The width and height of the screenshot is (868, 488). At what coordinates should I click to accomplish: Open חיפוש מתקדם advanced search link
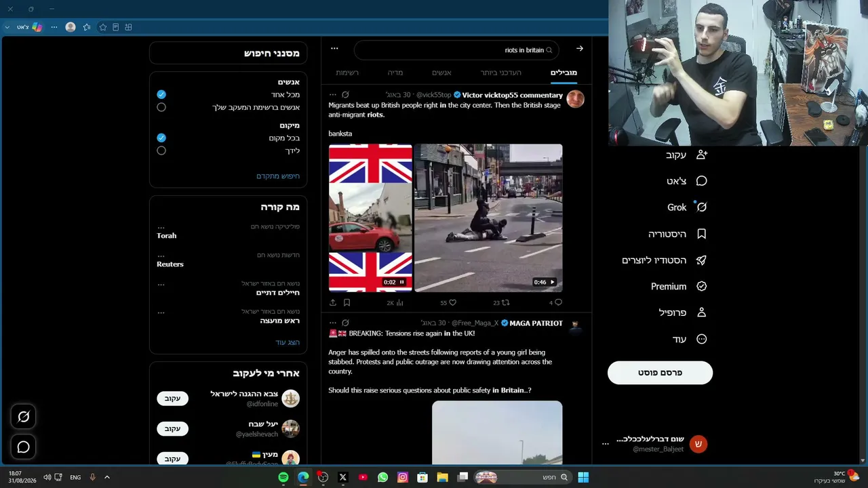pyautogui.click(x=278, y=176)
